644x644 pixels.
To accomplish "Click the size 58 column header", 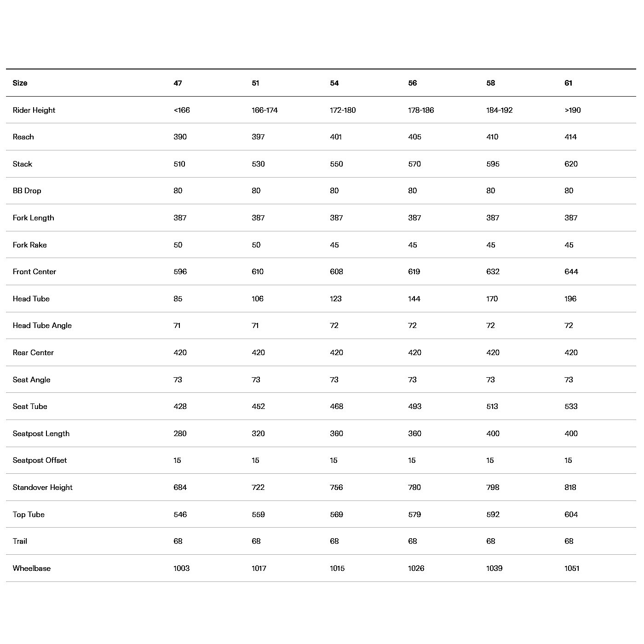I will (490, 83).
